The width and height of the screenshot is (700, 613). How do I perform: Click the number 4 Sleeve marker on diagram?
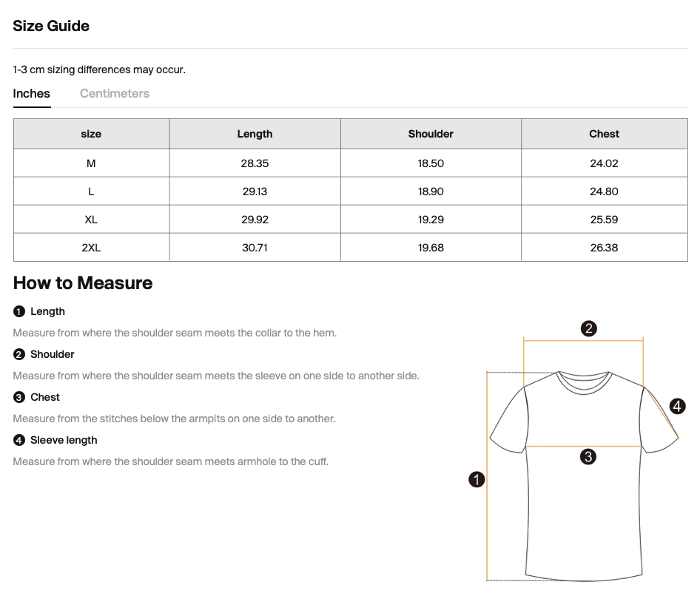pos(677,406)
